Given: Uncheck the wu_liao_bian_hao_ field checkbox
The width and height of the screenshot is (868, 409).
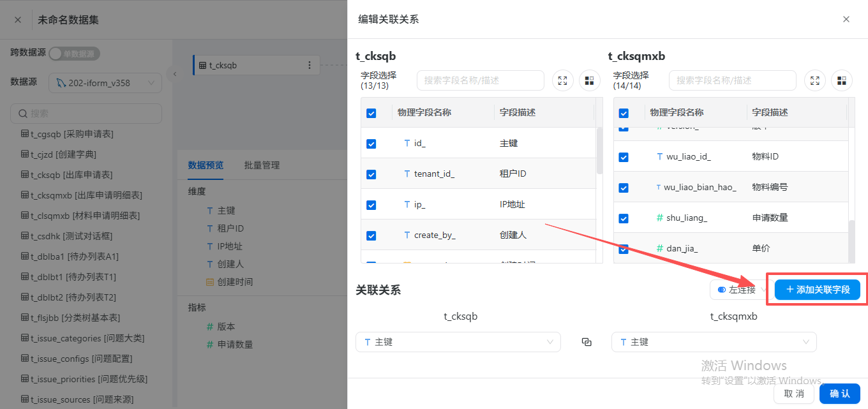Looking at the screenshot, I should 624,188.
